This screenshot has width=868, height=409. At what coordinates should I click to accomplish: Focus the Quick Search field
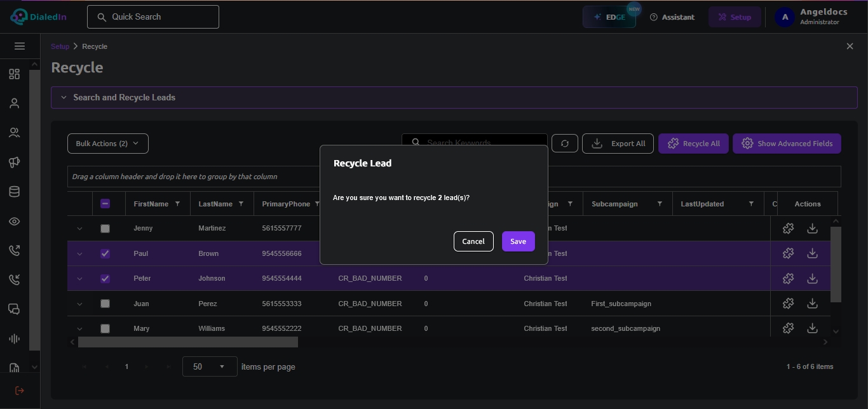point(153,17)
